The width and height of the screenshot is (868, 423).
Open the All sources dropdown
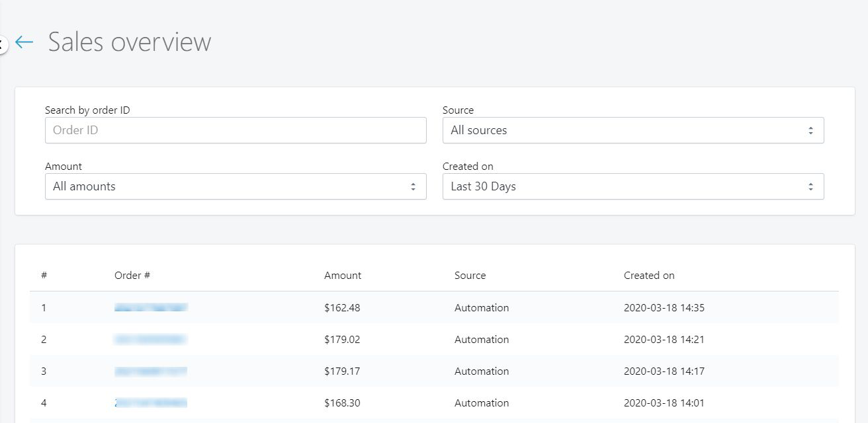633,130
